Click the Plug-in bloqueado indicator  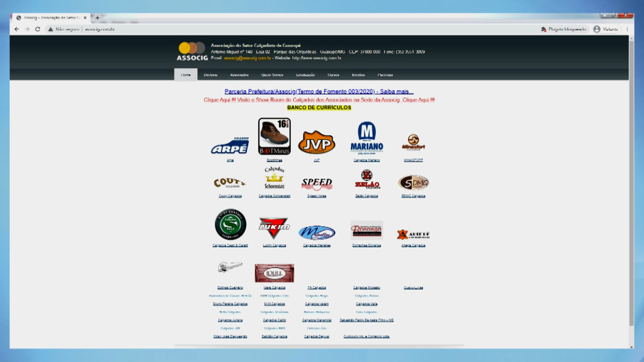[563, 29]
